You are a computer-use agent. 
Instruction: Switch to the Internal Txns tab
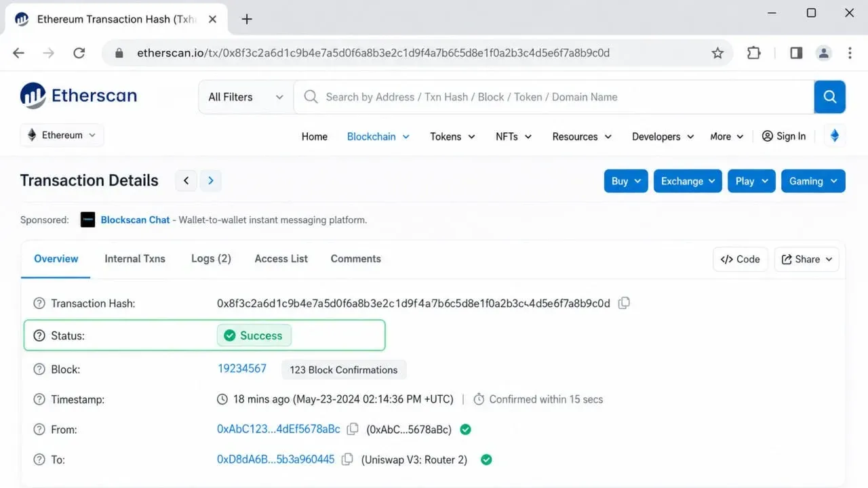(x=135, y=259)
